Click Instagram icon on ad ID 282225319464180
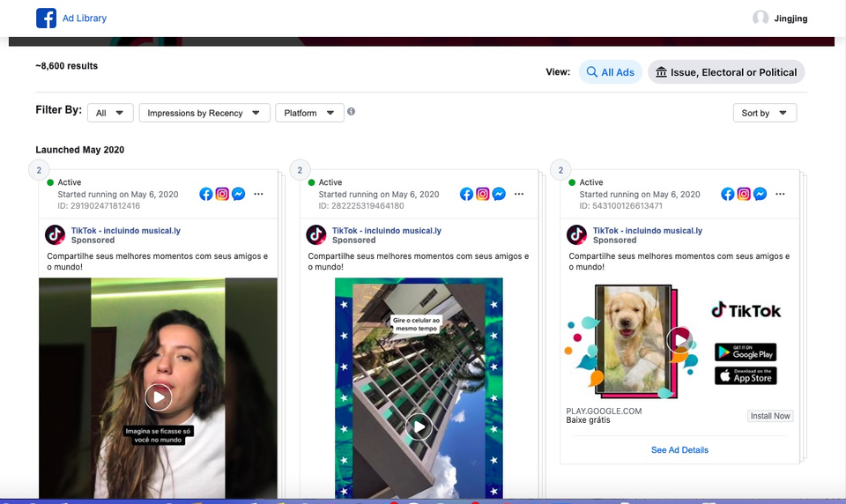846x504 pixels. click(x=483, y=194)
